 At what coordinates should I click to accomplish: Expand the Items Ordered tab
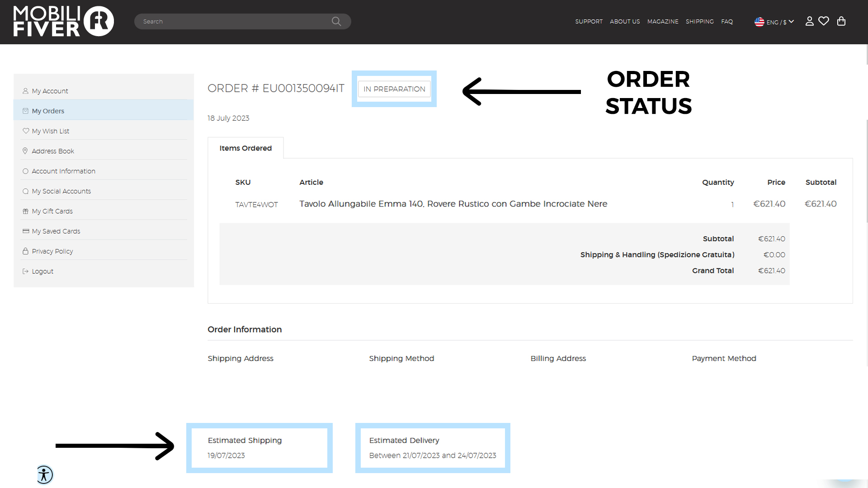pyautogui.click(x=245, y=148)
